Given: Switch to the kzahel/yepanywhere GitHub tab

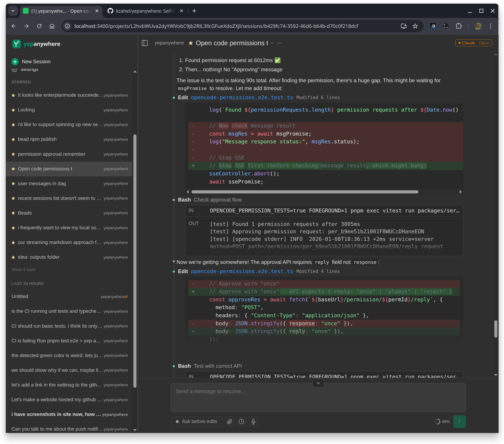Looking at the screenshot, I should [145, 11].
